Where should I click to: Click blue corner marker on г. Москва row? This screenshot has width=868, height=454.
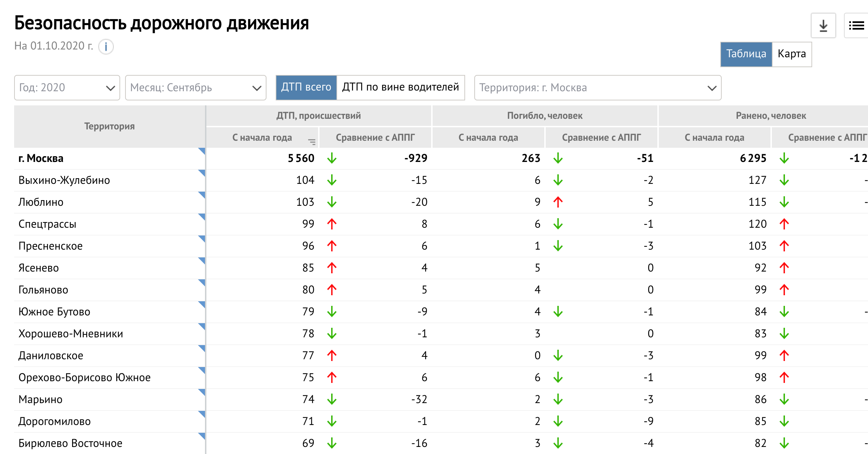(x=202, y=151)
